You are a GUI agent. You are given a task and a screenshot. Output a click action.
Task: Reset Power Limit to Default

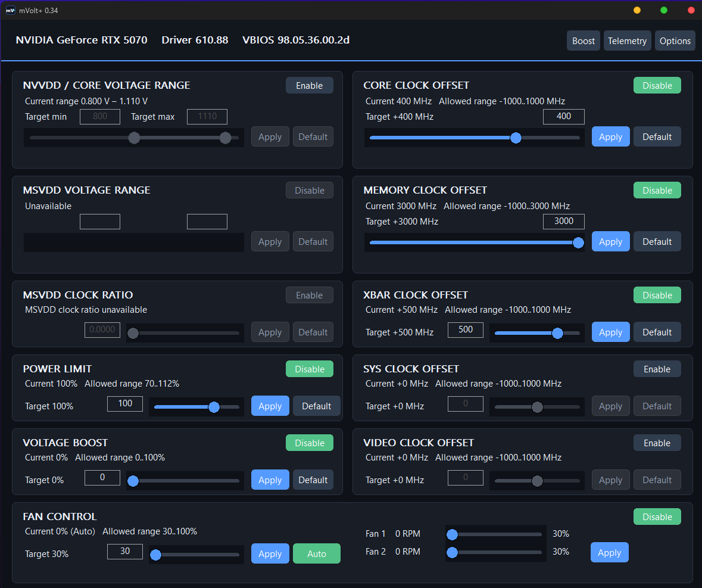tap(317, 406)
